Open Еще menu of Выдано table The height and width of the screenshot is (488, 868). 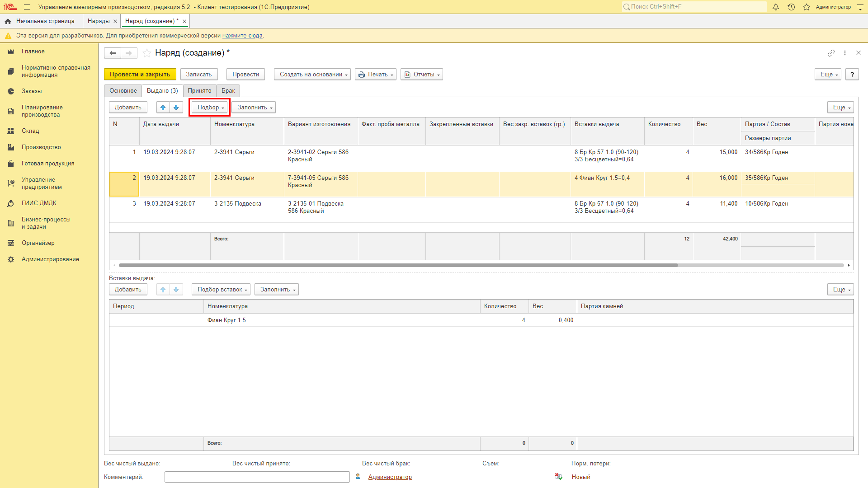click(840, 108)
